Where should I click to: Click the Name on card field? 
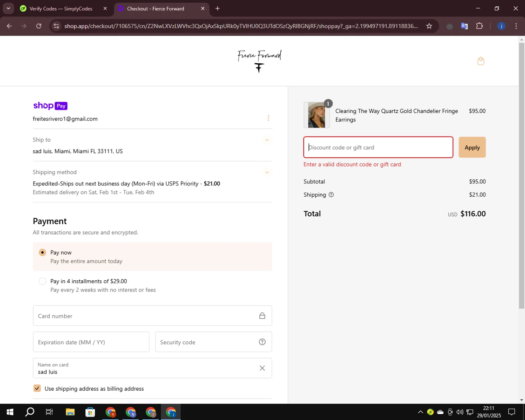pos(152,368)
